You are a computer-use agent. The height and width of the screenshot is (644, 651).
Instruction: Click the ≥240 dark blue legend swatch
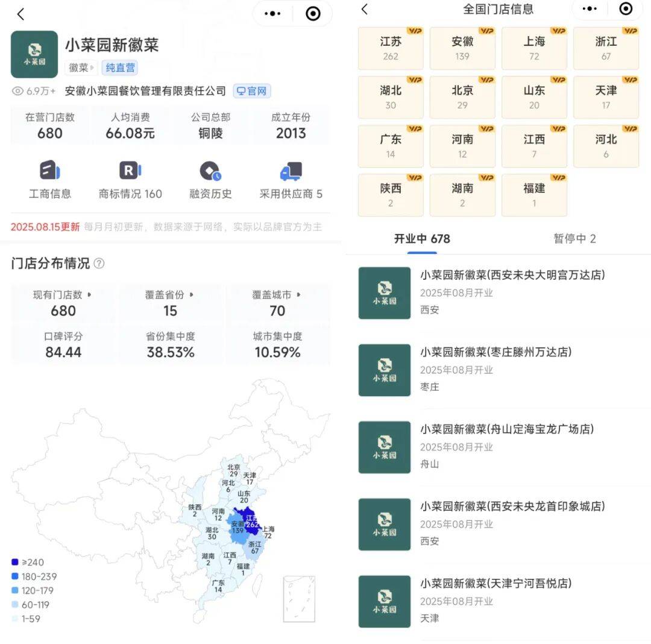[x=15, y=563]
